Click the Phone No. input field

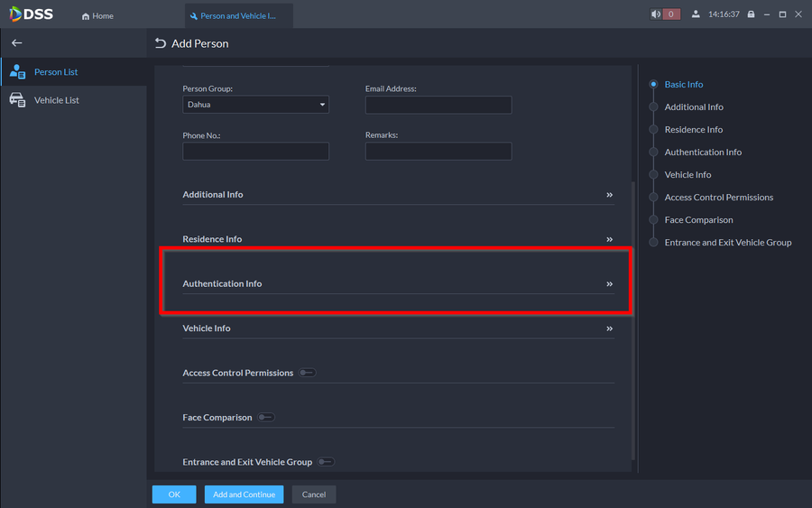click(x=256, y=152)
